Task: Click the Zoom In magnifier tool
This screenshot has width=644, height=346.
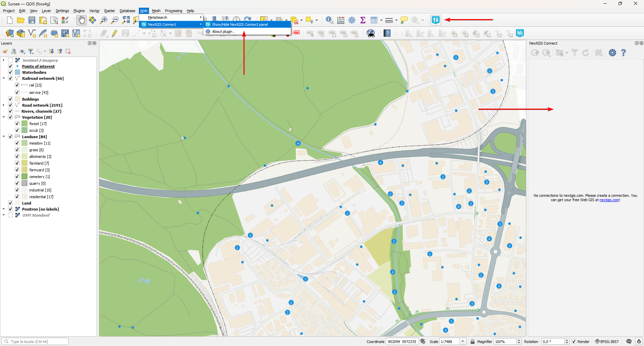Action: (x=104, y=20)
